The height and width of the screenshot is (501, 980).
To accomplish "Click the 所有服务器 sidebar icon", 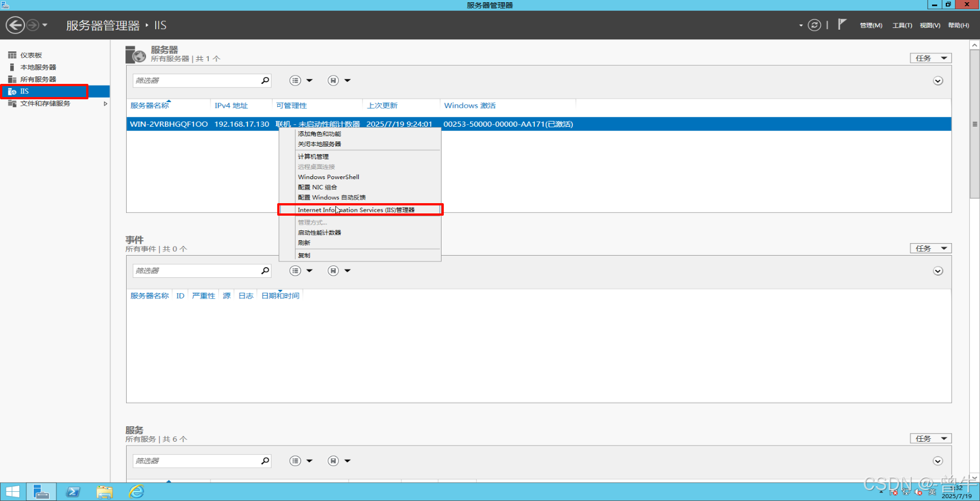I will (x=12, y=79).
